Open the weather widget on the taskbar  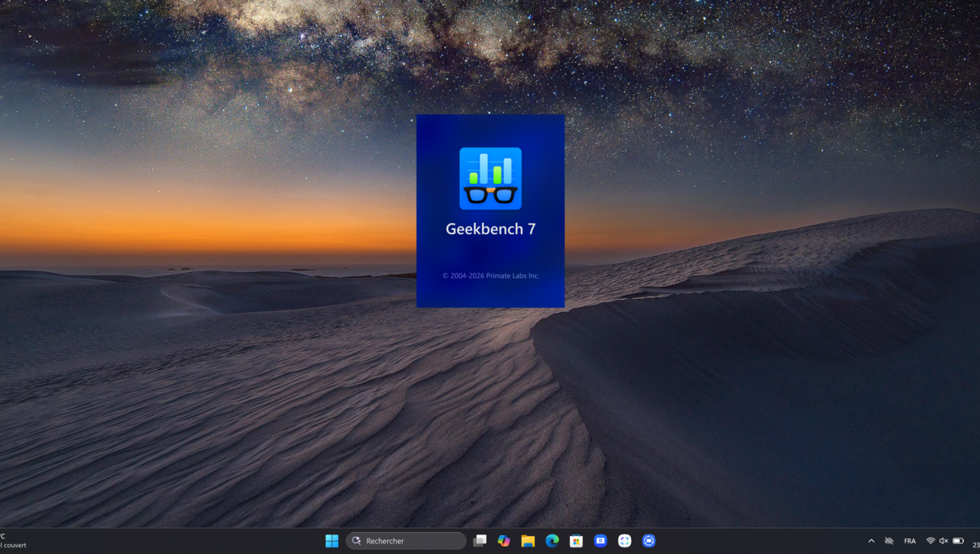tap(13, 541)
